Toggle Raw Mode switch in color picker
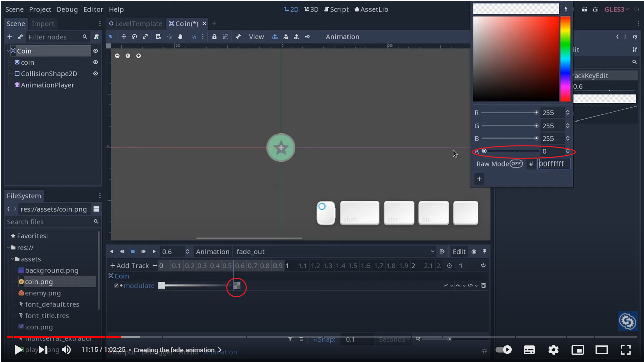 (x=516, y=164)
